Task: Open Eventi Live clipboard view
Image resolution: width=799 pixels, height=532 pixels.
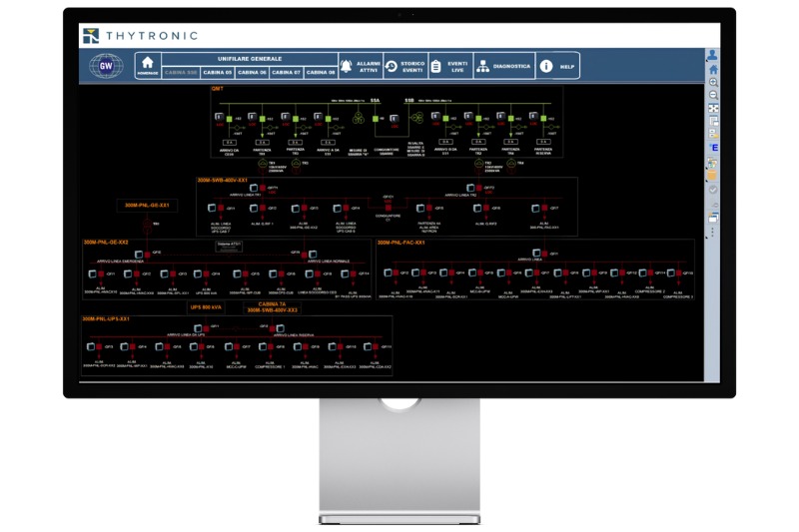Action: 450,66
